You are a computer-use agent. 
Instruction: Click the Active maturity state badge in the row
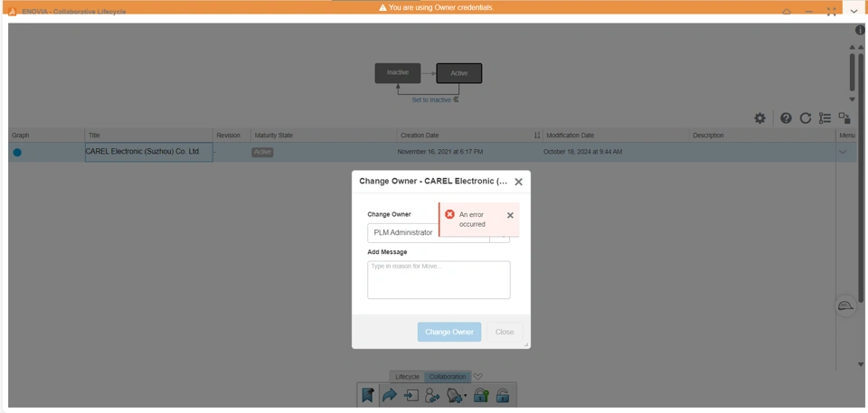pyautogui.click(x=262, y=152)
